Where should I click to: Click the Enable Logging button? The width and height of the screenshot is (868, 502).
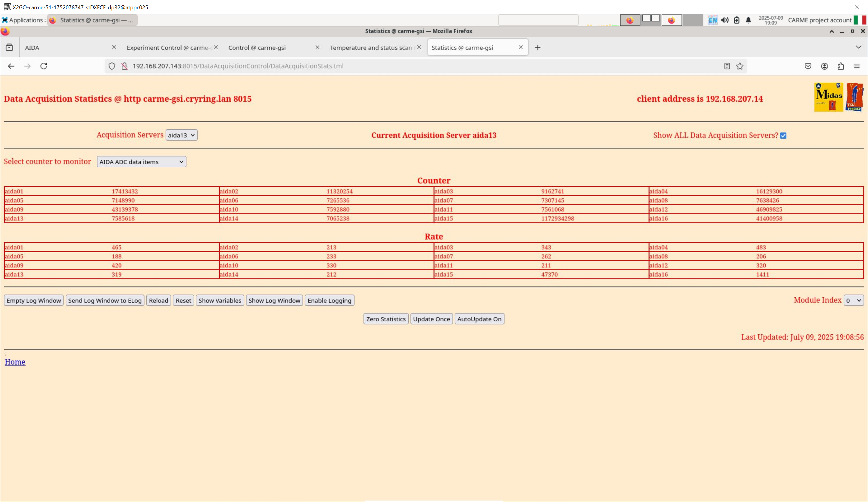tap(329, 300)
